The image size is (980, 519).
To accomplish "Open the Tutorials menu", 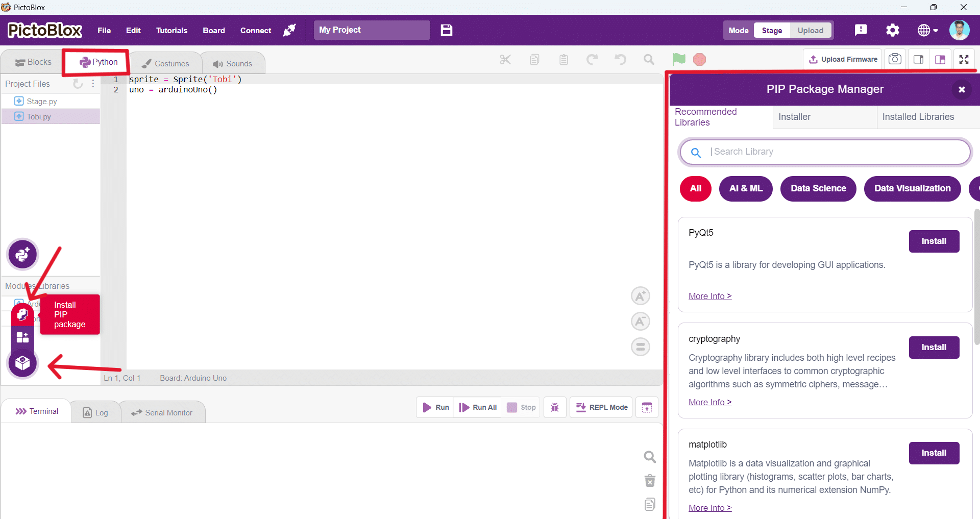I will (171, 30).
